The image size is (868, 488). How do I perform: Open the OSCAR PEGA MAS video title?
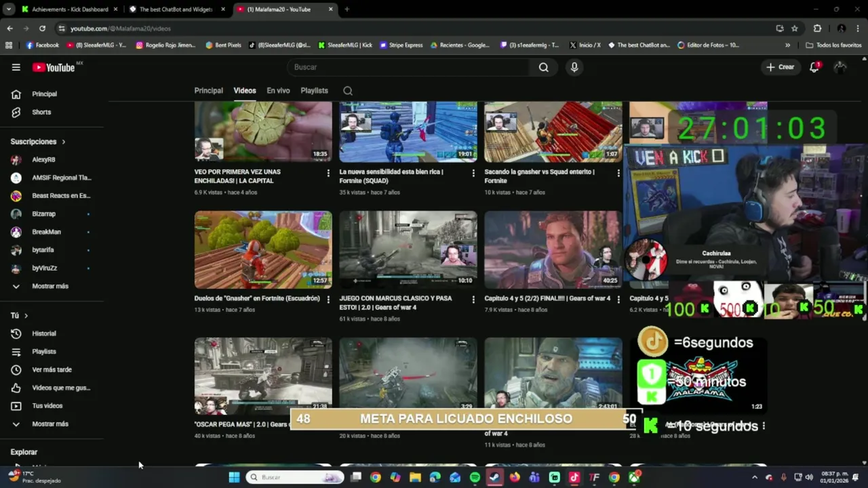coord(242,424)
